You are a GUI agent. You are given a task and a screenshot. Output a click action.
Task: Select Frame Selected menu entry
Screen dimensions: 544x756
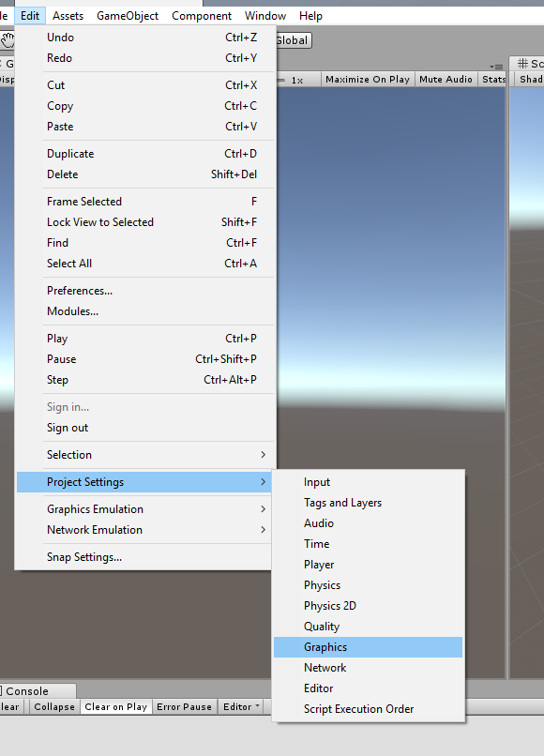145,202
